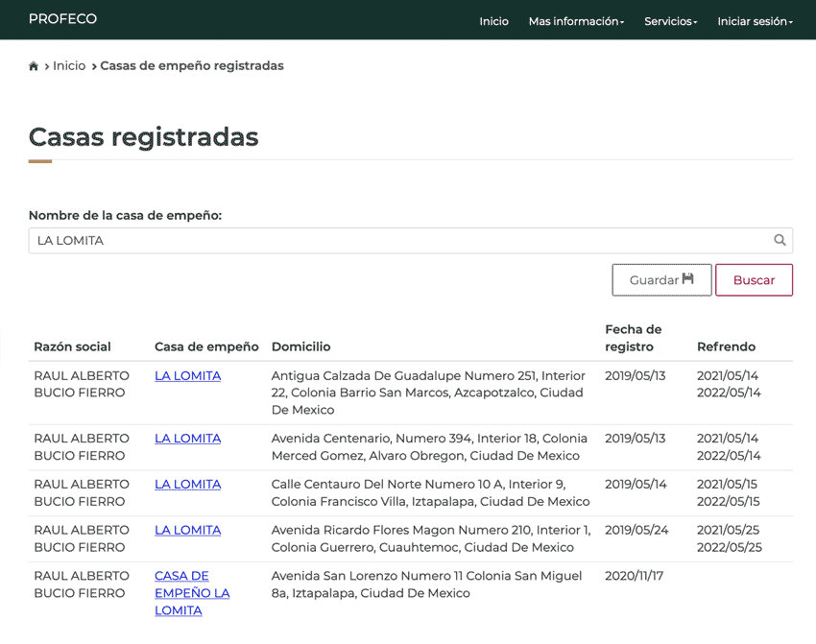The width and height of the screenshot is (816, 644).
Task: Open LA LOMITA link for Avenida Centenario
Action: (x=187, y=438)
